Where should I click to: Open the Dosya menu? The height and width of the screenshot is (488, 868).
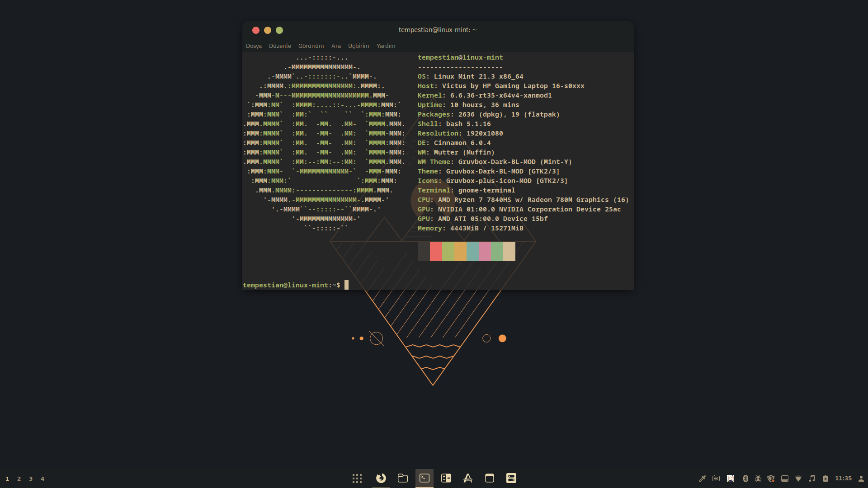tap(254, 46)
